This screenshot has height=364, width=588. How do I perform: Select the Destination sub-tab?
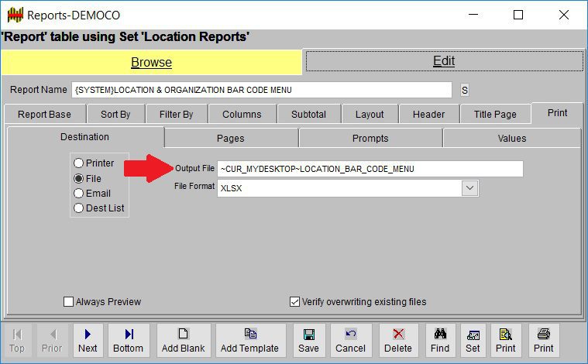coord(84,137)
